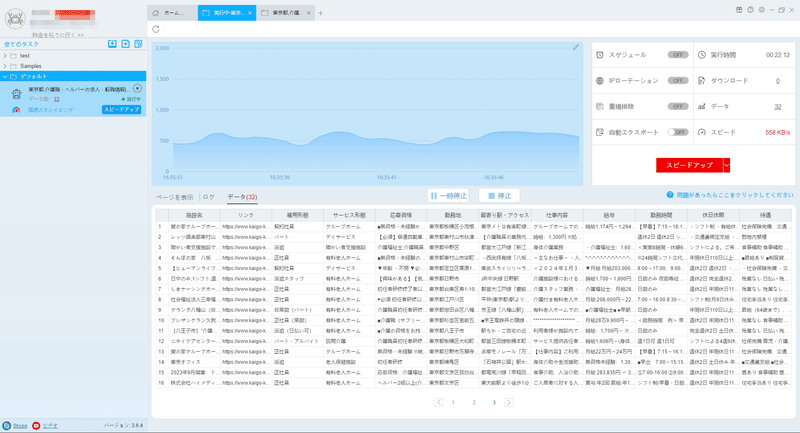Click the 停止 stop button
Screen dimensions: 800x433
[499, 195]
